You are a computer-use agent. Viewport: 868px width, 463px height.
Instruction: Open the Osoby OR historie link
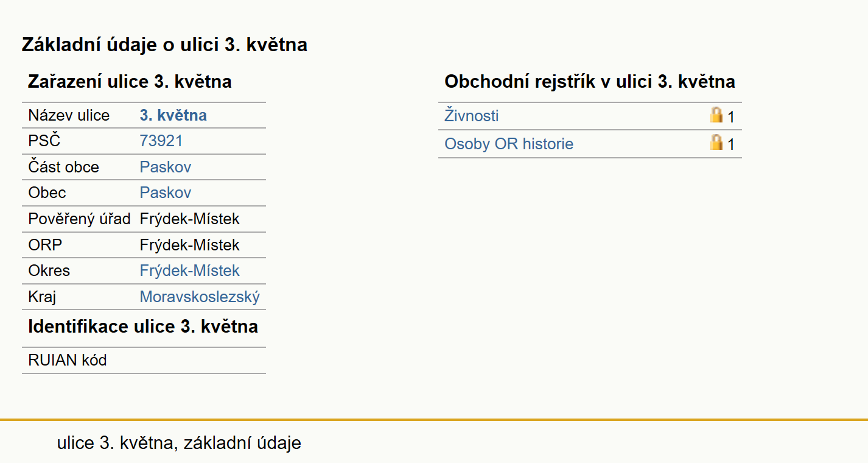(x=509, y=144)
